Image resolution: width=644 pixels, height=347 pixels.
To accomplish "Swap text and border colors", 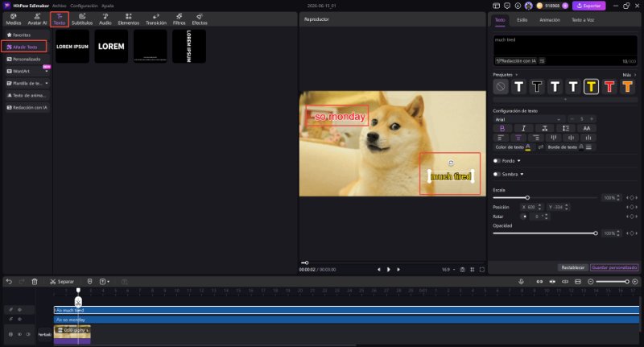I will point(541,147).
